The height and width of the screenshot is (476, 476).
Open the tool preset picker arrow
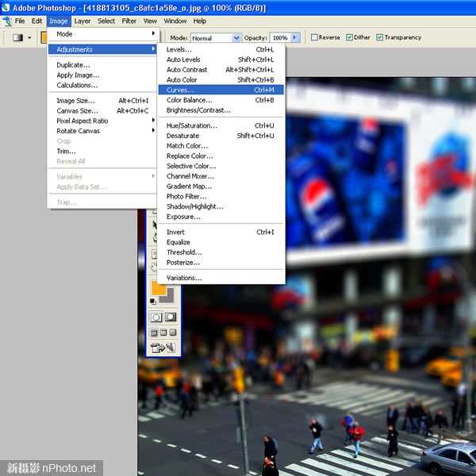tap(29, 38)
